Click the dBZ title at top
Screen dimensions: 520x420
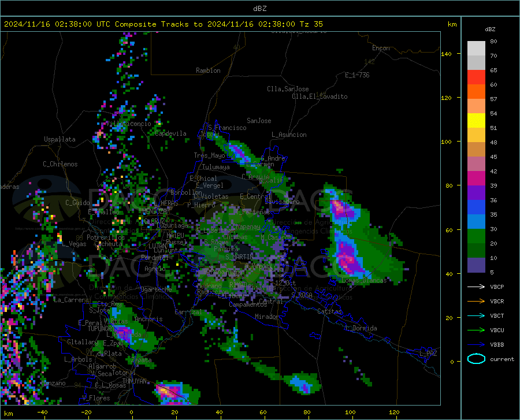coord(259,9)
